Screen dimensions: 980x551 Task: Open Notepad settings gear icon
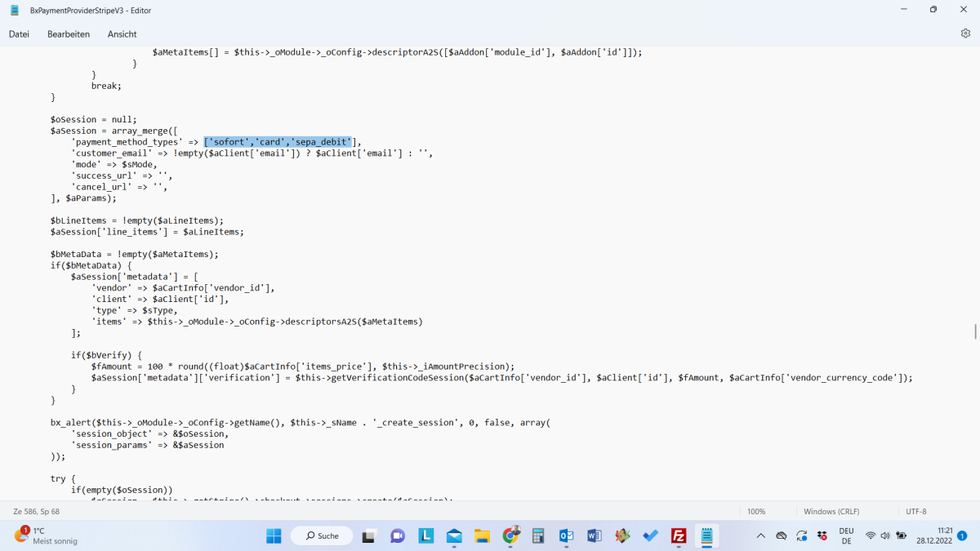tap(965, 33)
